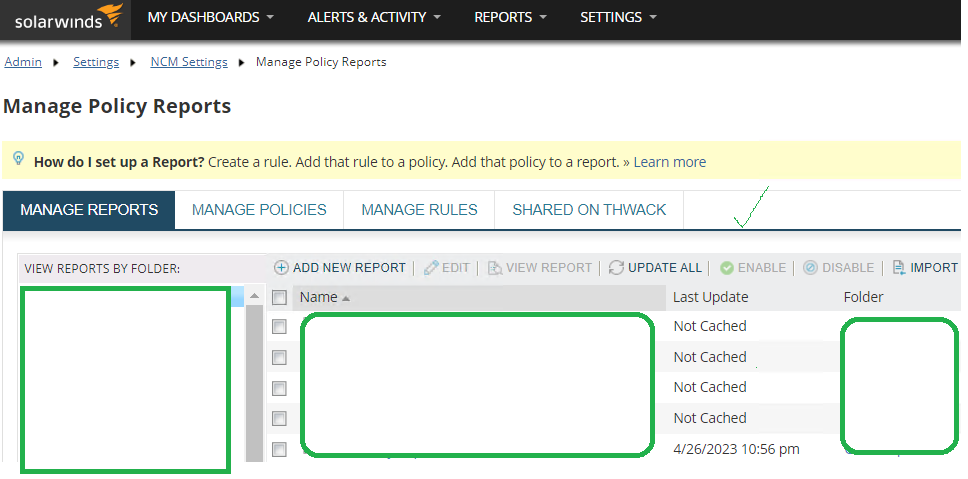This screenshot has height=479, width=968.
Task: Click the SolarWinds logo
Action: [69, 18]
